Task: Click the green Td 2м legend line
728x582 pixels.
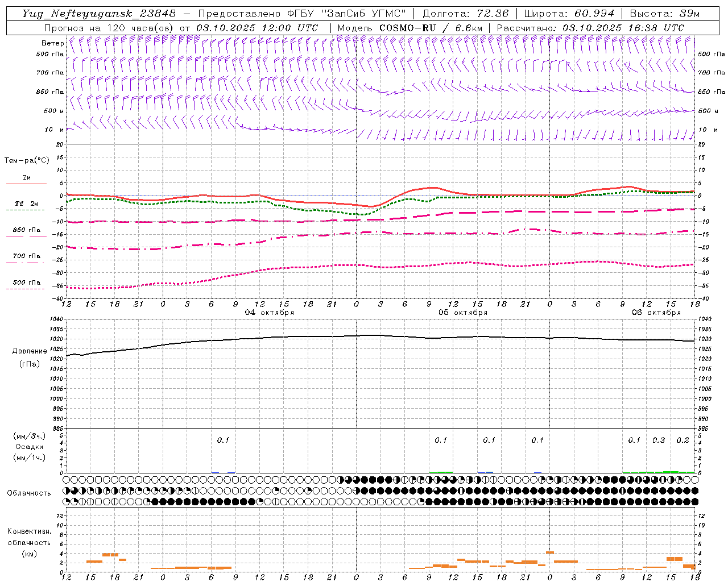Action: click(x=25, y=210)
